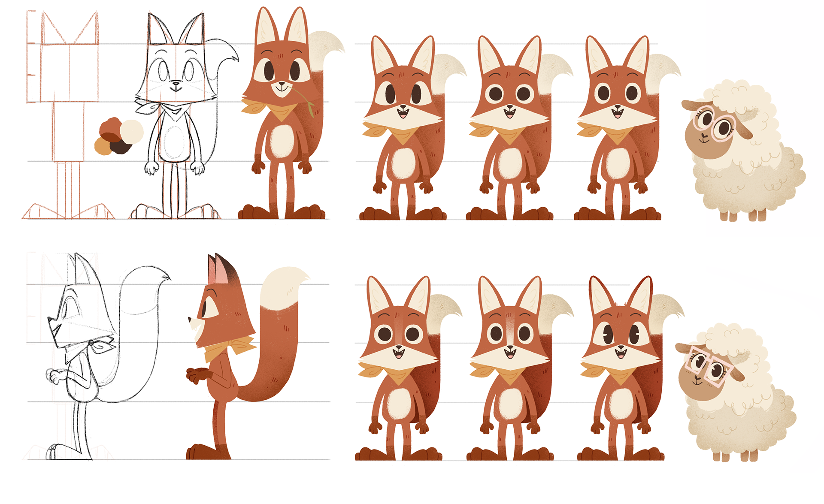The height and width of the screenshot is (504, 824).
Task: Select the red construction-lines fox blockout
Action: click(x=69, y=116)
